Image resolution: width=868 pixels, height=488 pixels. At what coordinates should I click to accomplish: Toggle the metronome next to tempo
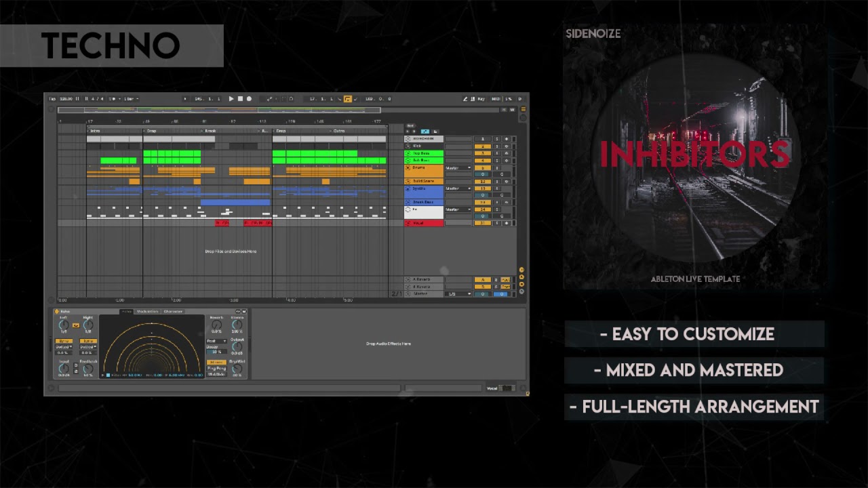[113, 99]
